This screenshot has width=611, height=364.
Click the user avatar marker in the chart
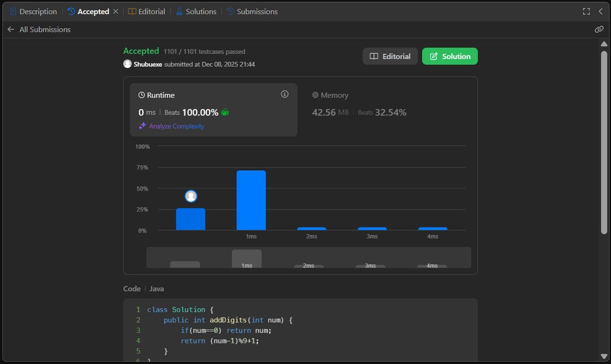pos(191,197)
